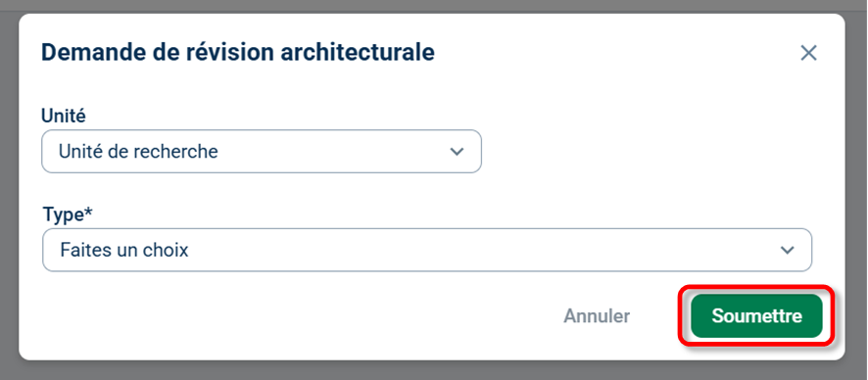Submit the architectural review request

(x=756, y=315)
